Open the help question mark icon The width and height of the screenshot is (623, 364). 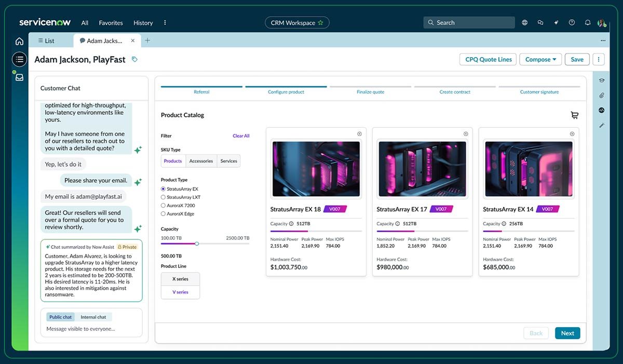click(x=572, y=23)
